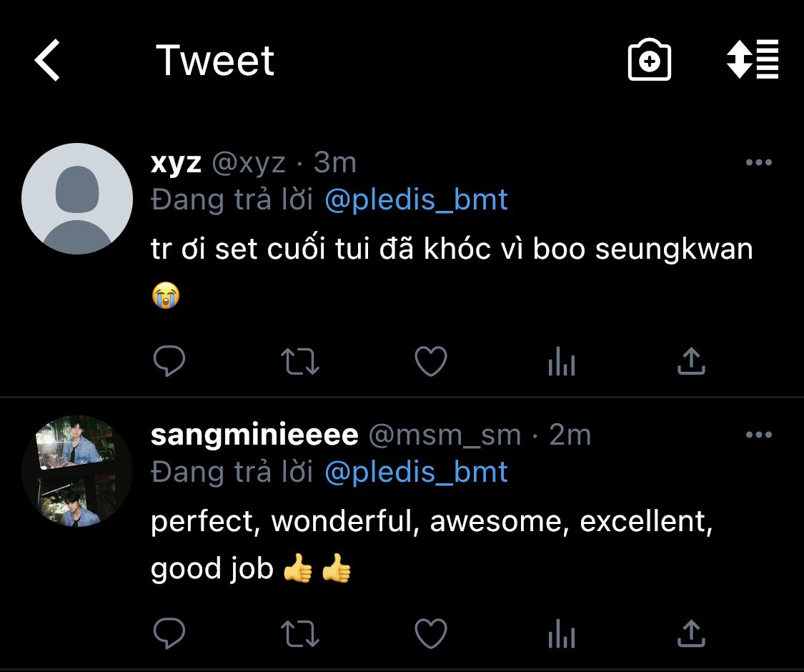Like the xyz tweet
The width and height of the screenshot is (804, 672).
[431, 362]
